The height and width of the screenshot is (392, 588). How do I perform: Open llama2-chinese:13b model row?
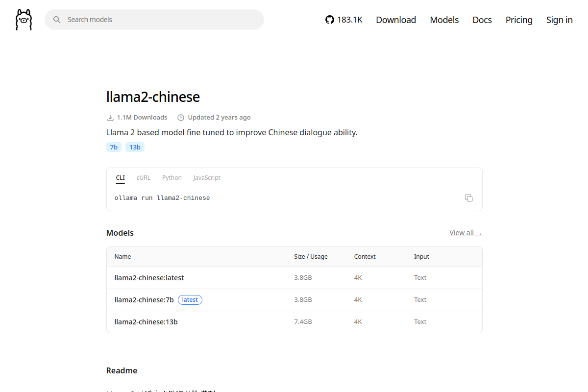tap(294, 322)
